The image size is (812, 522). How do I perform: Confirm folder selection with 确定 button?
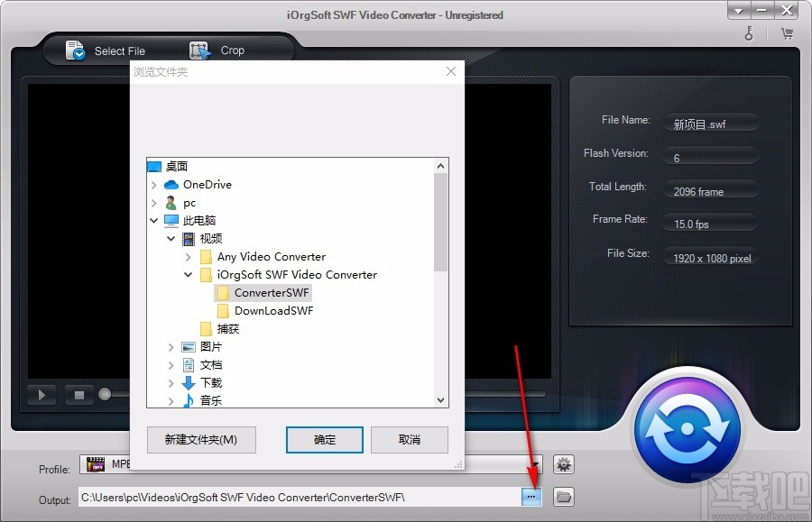(324, 440)
